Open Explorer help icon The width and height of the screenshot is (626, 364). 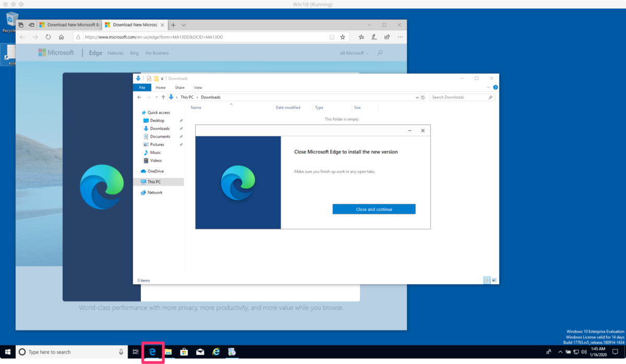(x=495, y=88)
